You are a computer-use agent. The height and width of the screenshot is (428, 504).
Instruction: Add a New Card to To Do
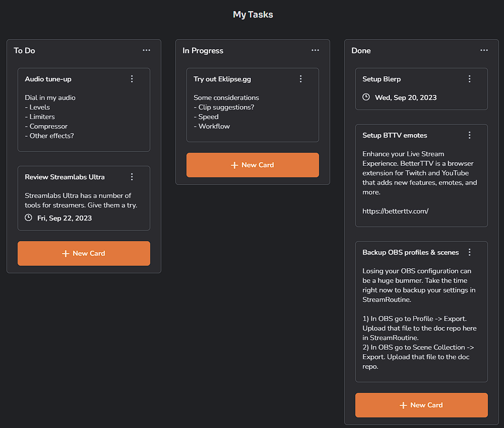click(84, 253)
